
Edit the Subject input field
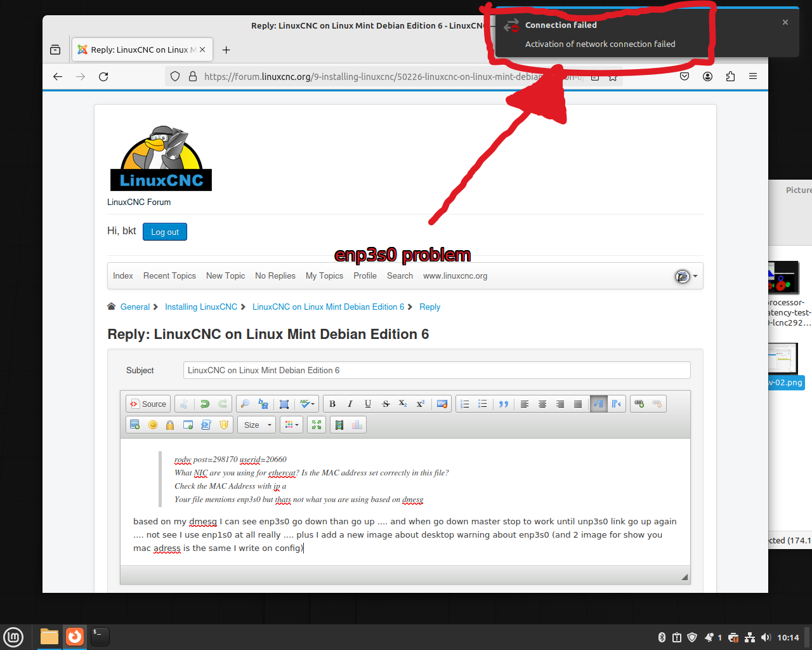[436, 370]
